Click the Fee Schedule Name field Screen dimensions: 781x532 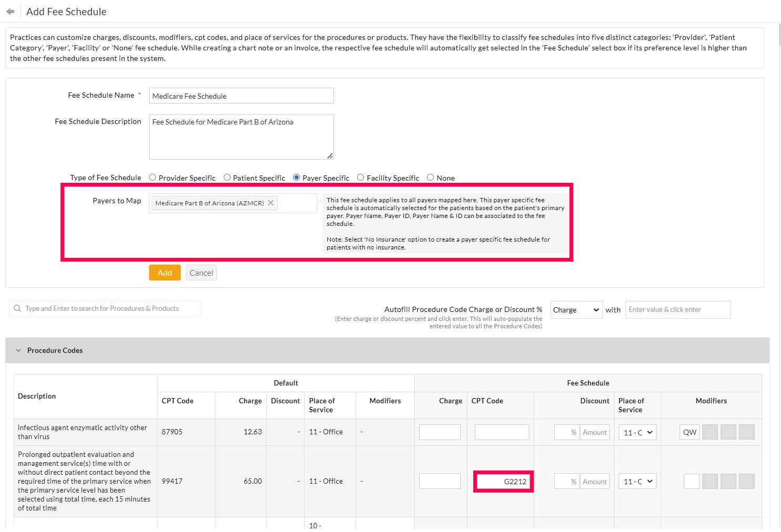click(x=241, y=96)
